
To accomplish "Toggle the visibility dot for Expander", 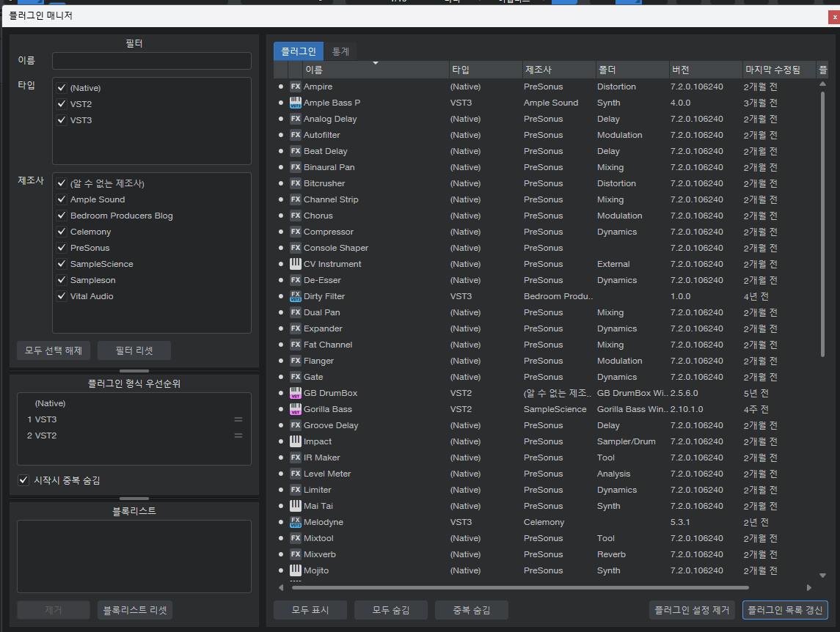I will (281, 328).
